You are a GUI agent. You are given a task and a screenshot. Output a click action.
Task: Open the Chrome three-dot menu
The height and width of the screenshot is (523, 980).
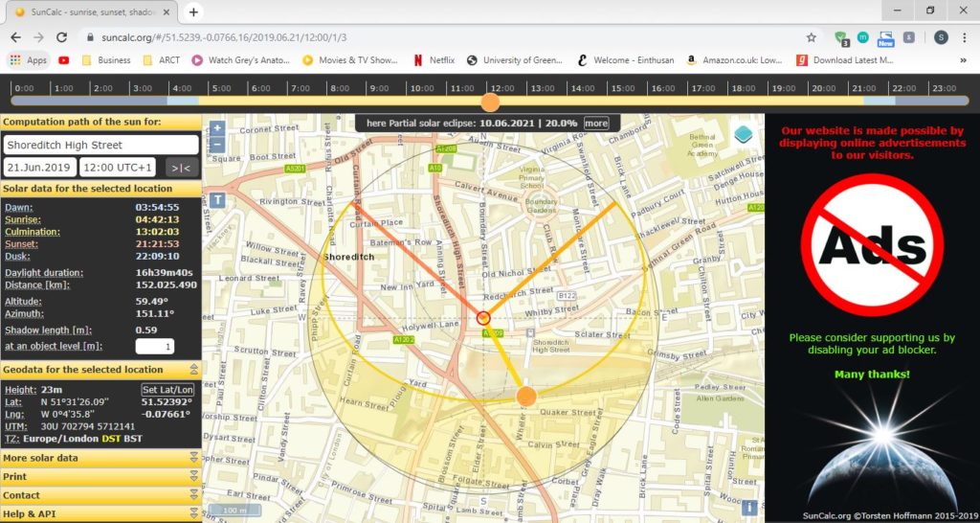[x=965, y=37]
